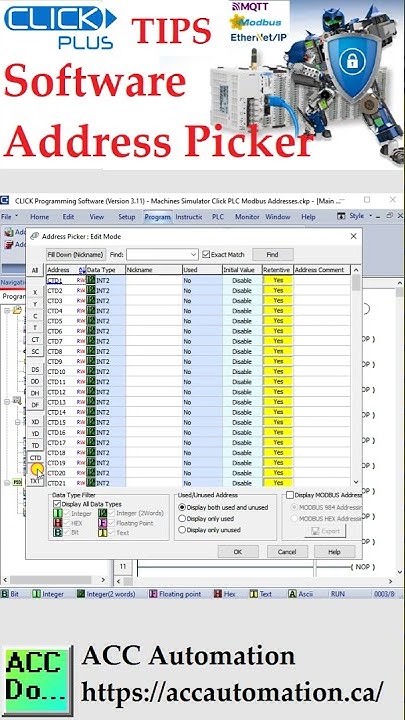
Task: Open the View ribbon tab
Action: 96,217
